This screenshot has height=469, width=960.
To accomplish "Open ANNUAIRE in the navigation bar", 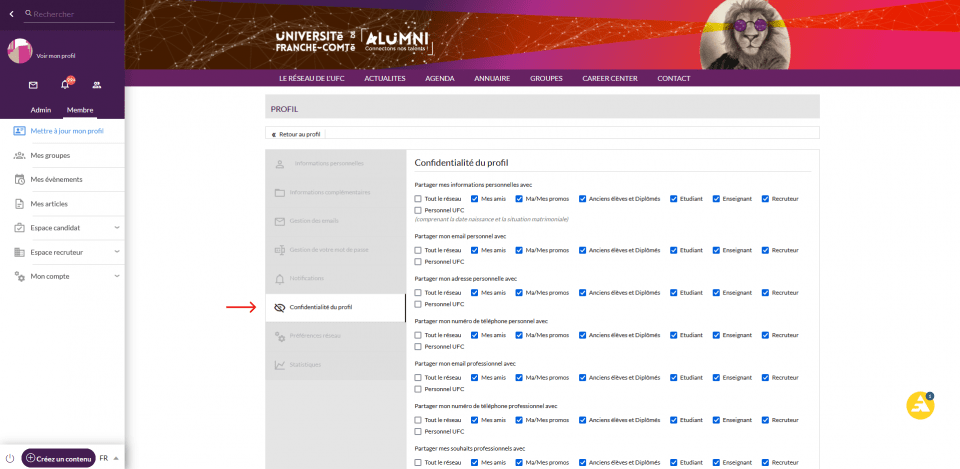I will 492,78.
